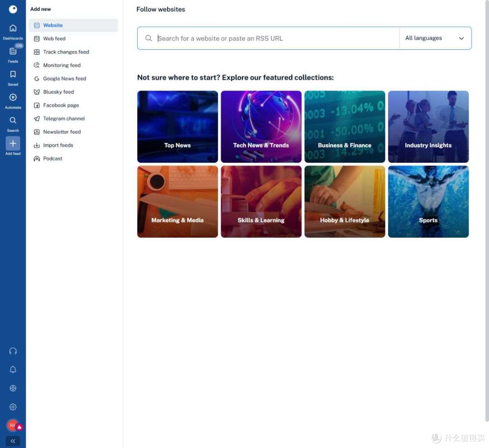Click the page vertical scrollbar
The width and height of the screenshot is (489, 448).
tap(487, 211)
